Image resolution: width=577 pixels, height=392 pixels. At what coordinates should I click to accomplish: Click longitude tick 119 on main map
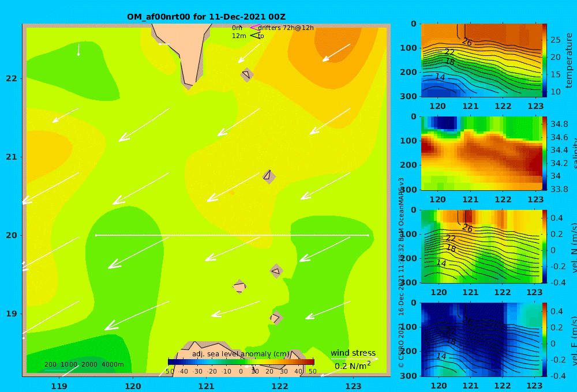(59, 386)
